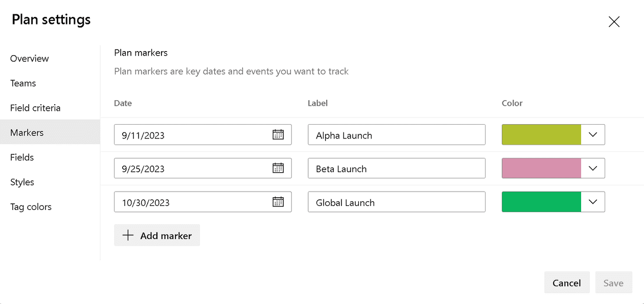Open the Fields settings section

(22, 157)
